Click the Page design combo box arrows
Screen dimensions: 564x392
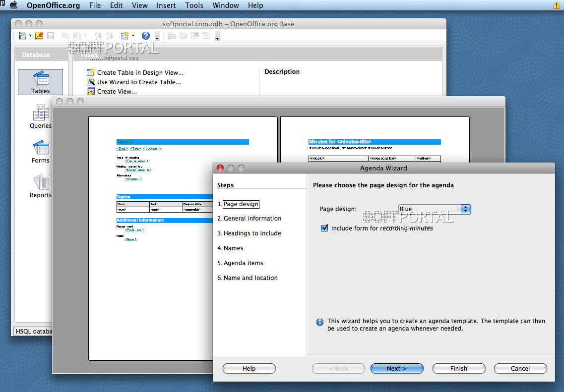click(466, 209)
